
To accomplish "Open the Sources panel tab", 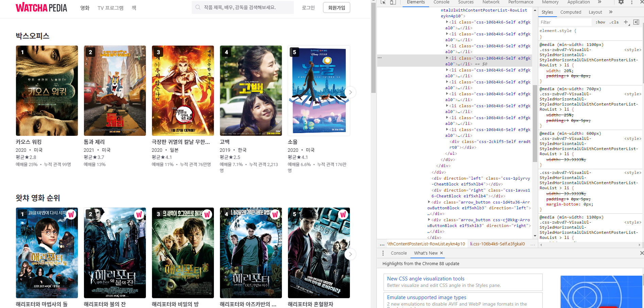I will click(466, 2).
